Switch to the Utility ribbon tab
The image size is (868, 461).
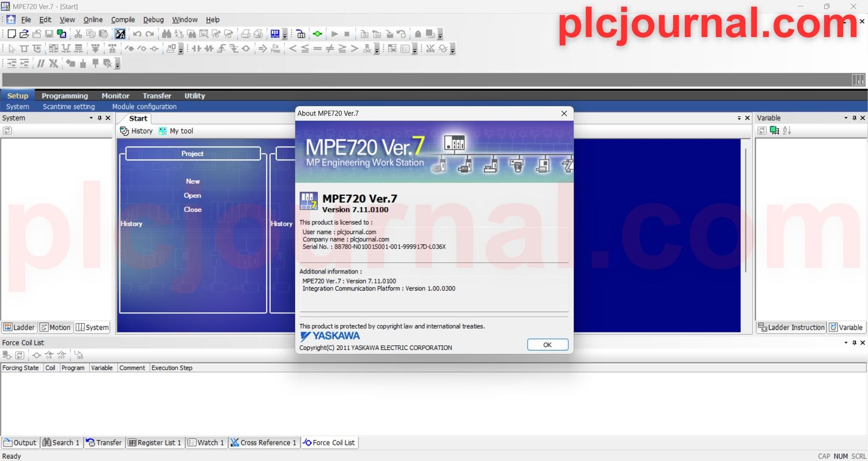tap(194, 95)
